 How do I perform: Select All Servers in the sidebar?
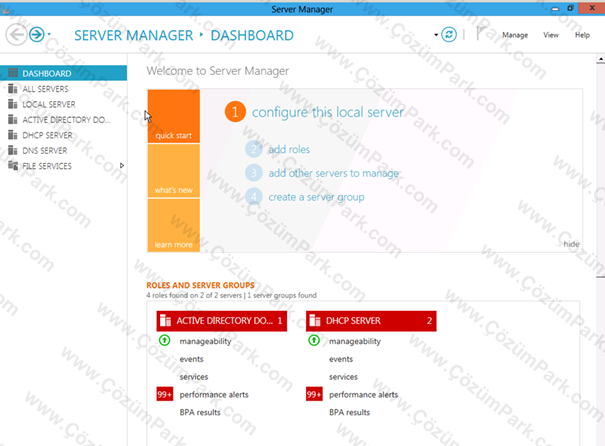63,89
